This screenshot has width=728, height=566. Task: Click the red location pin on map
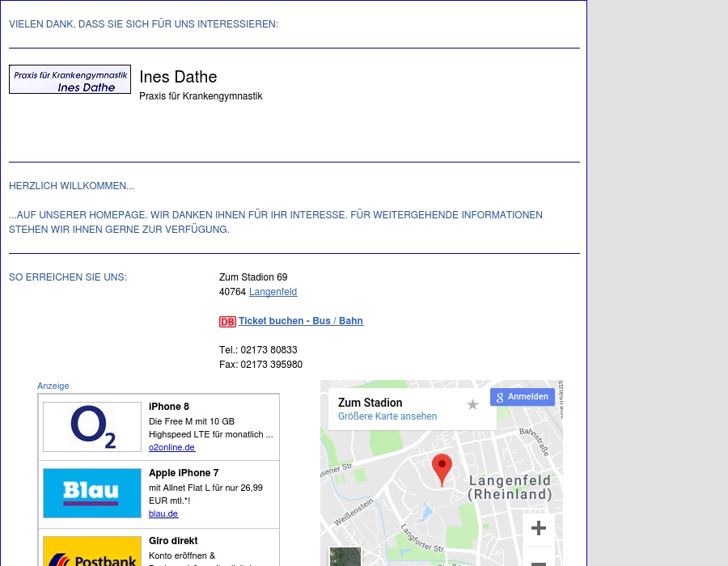[x=442, y=469]
